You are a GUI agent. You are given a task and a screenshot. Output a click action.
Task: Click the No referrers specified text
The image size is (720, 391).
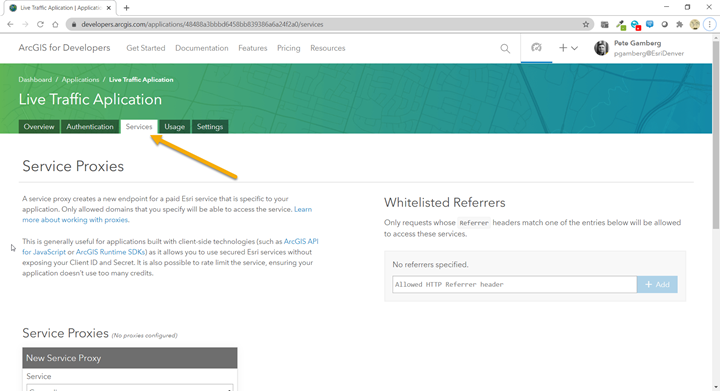pos(430,265)
